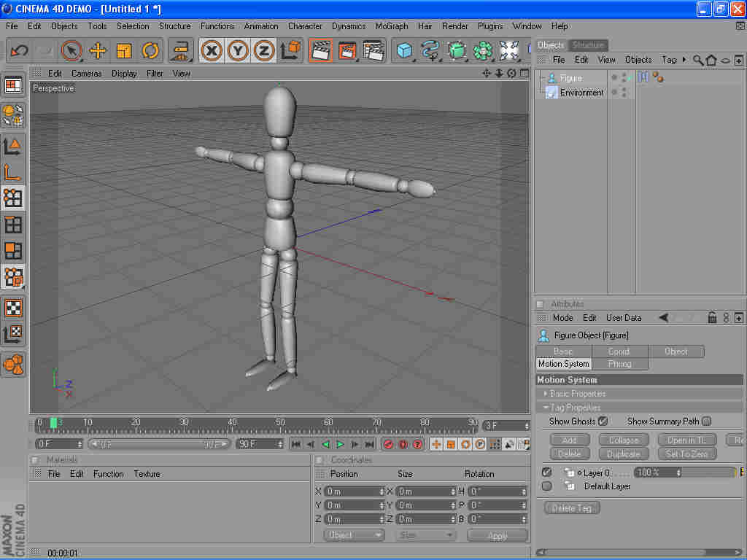Open the spline objects icon
747x560 pixels.
pos(430,50)
